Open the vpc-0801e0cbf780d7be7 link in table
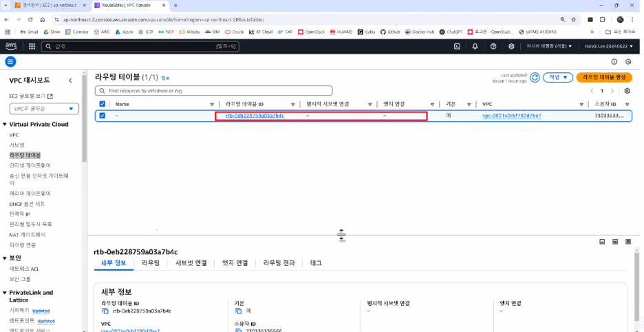644x332 pixels. coord(512,116)
